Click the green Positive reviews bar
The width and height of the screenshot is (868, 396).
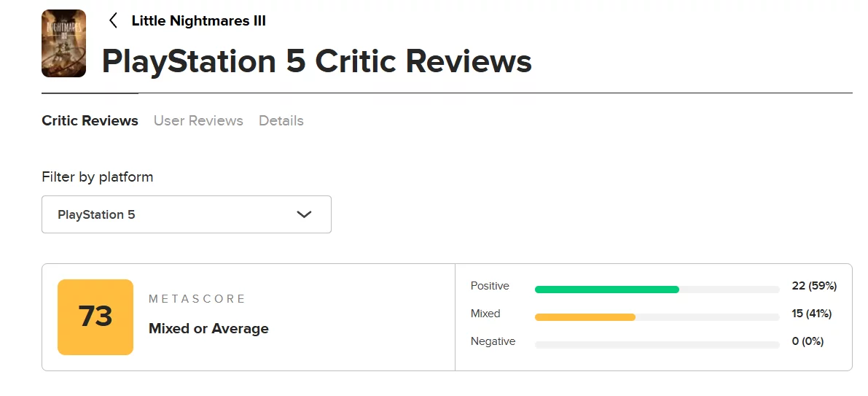(606, 290)
